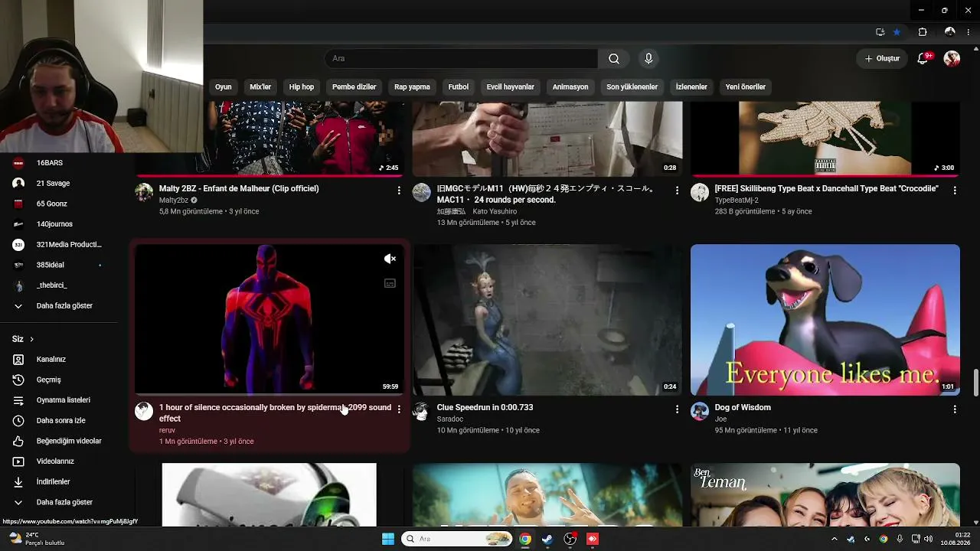980x551 pixels.
Task: Select the Animasyon filter chip
Action: tap(570, 87)
